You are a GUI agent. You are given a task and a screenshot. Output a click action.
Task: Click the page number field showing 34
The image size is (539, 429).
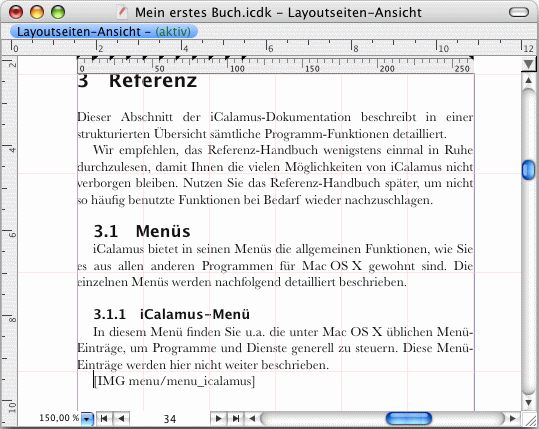(170, 419)
